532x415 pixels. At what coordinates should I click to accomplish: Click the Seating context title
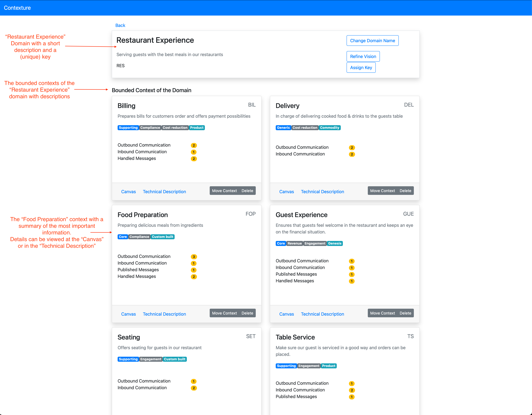pyautogui.click(x=129, y=337)
